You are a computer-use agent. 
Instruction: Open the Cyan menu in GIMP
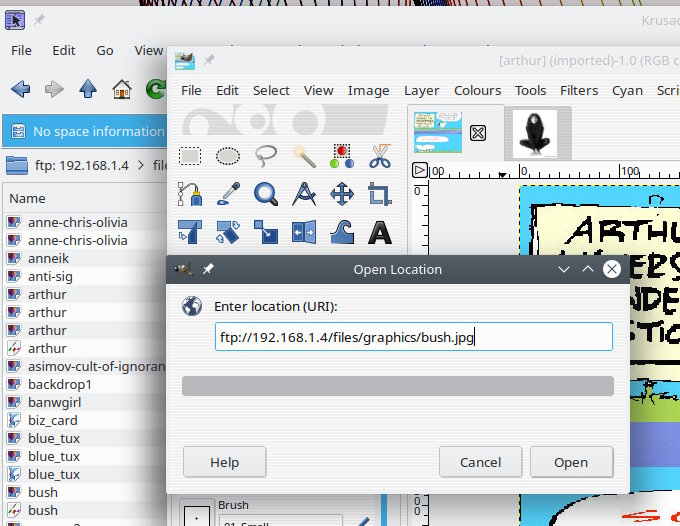(x=627, y=90)
